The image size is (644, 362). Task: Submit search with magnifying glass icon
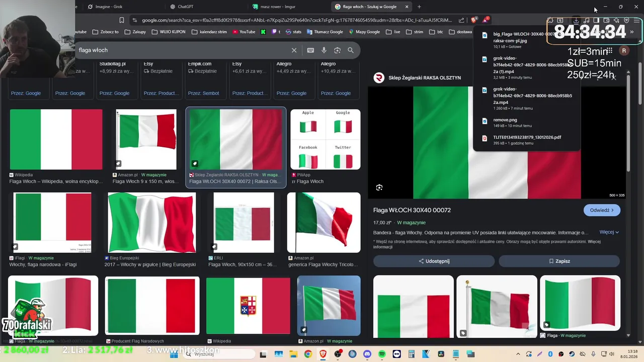point(351,50)
